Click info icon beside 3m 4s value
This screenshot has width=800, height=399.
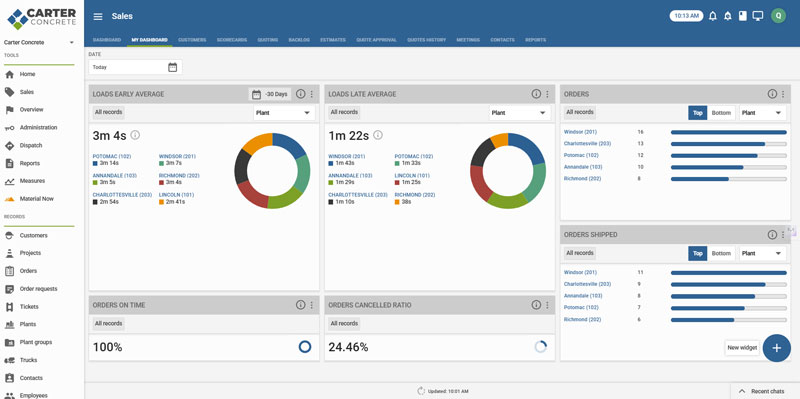click(x=135, y=135)
